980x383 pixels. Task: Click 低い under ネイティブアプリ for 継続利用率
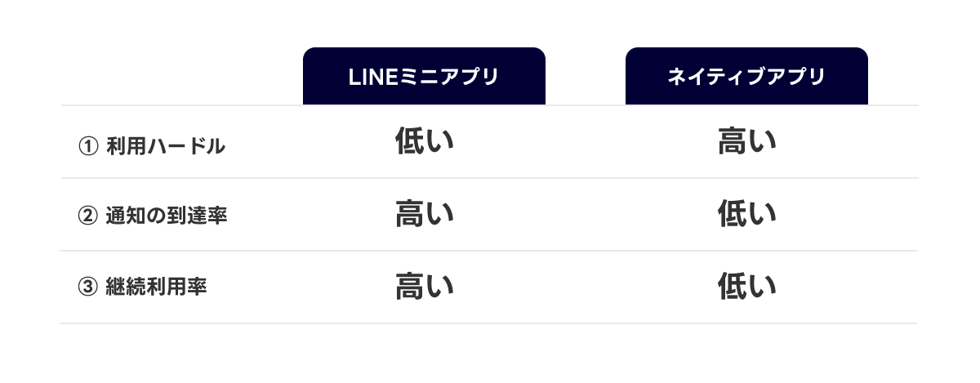point(746,286)
